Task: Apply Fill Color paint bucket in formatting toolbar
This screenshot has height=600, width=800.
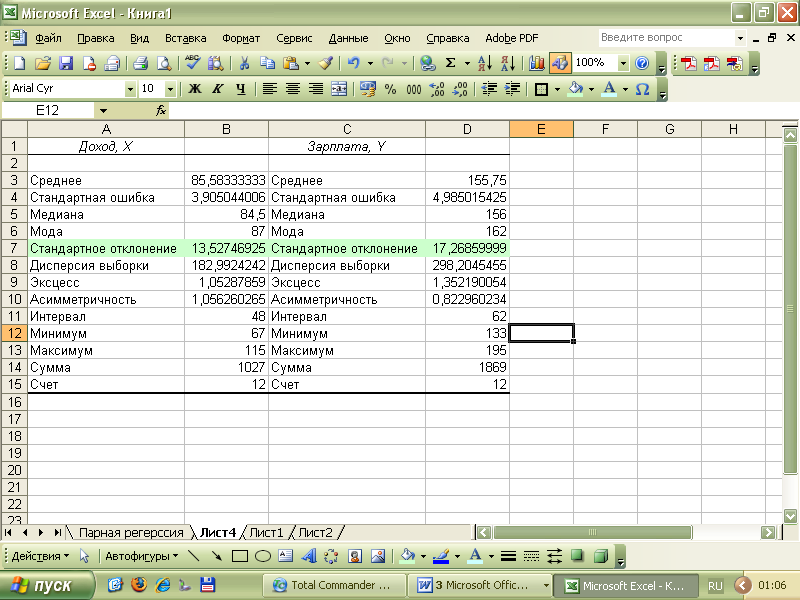Action: click(x=576, y=89)
